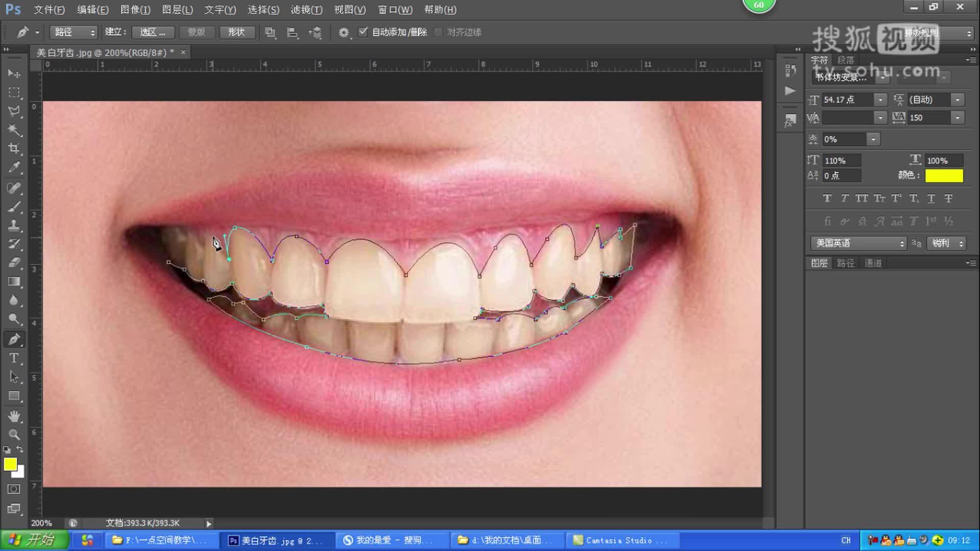Image resolution: width=980 pixels, height=551 pixels.
Task: Toggle the 自动添加/删除 checkbox
Action: [363, 32]
